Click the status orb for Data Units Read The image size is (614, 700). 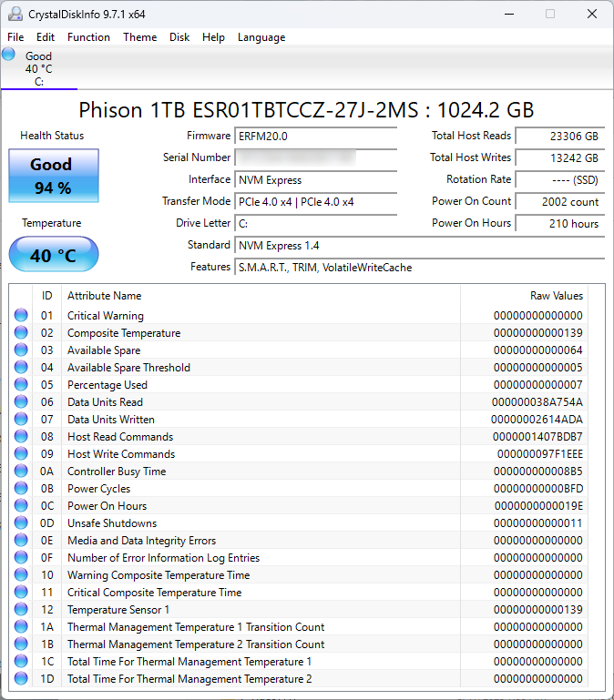(21, 401)
